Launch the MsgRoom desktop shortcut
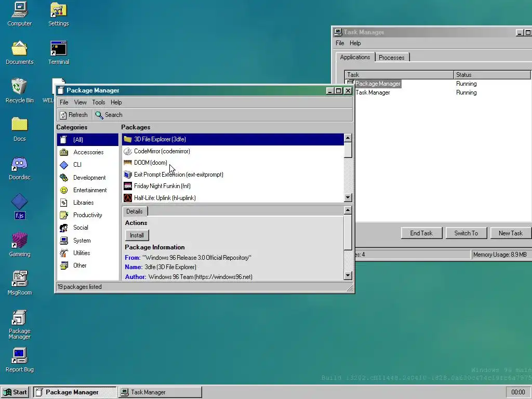This screenshot has width=532, height=399. (20, 283)
